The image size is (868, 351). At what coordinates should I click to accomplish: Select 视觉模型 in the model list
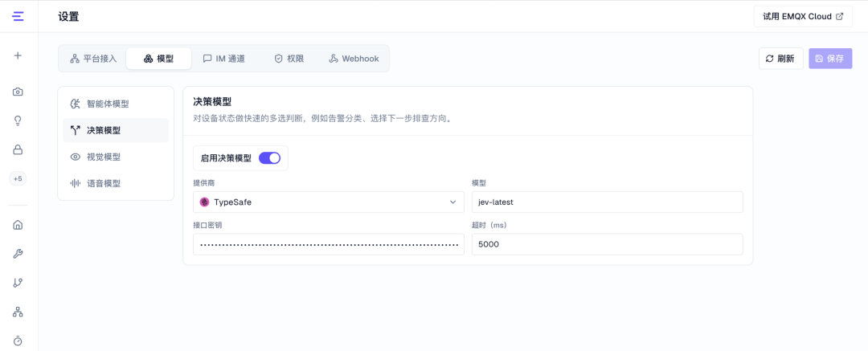click(x=116, y=157)
